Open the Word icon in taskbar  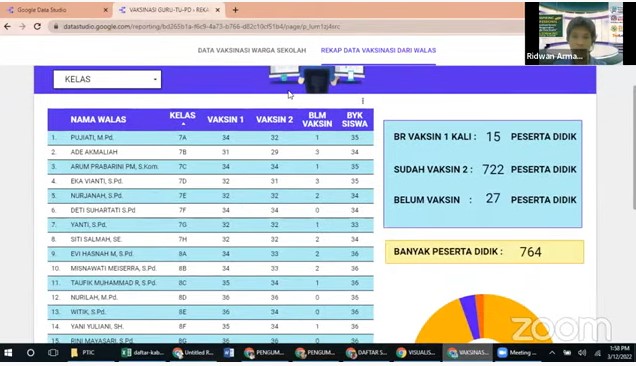pos(229,353)
